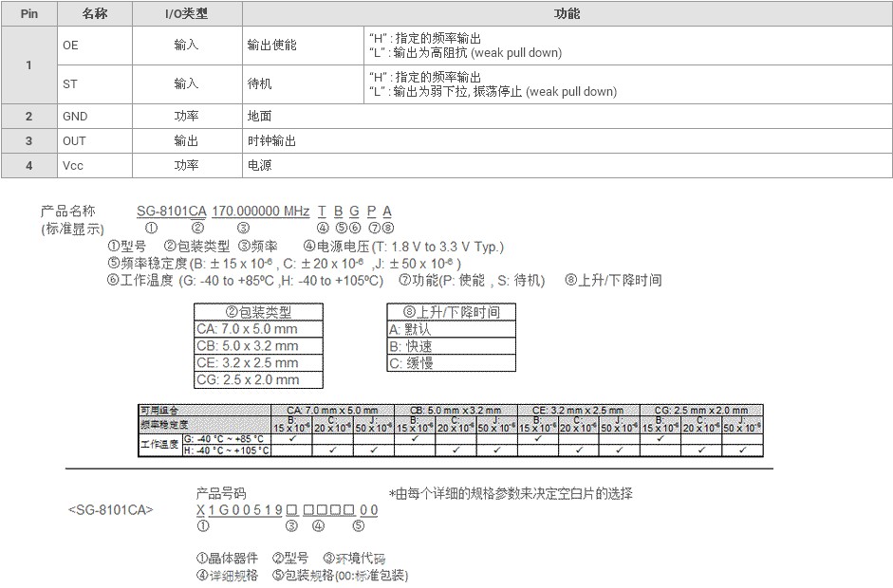Screen dimensions: 893x588
Task: Click the "④电源电压(T: 1.8 V to 3.3 V Typ.)" legend
Action: pos(403,247)
